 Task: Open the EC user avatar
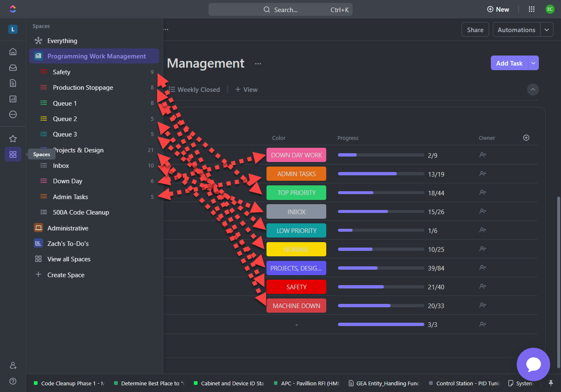(550, 9)
